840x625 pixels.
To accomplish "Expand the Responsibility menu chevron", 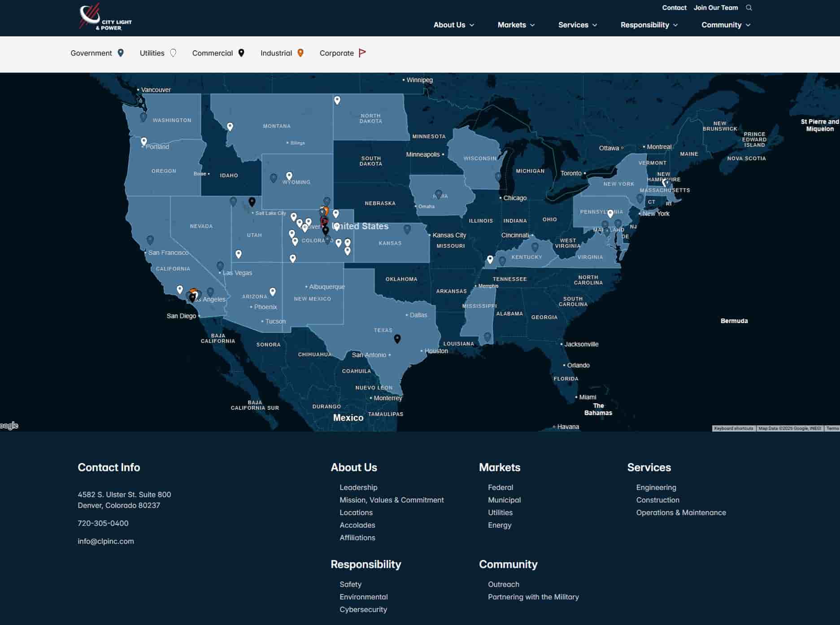I will pyautogui.click(x=675, y=25).
